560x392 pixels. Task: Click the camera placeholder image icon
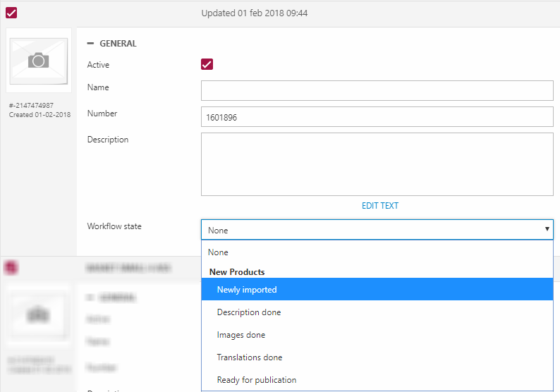point(39,61)
